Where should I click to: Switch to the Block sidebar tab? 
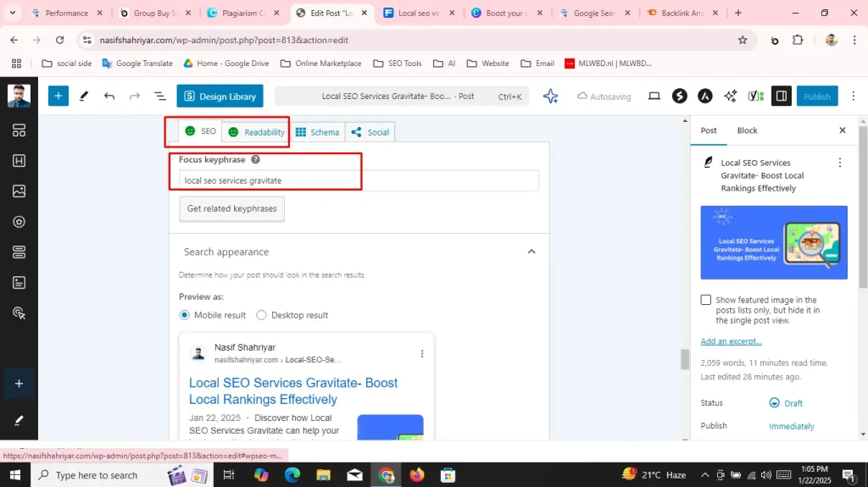747,130
